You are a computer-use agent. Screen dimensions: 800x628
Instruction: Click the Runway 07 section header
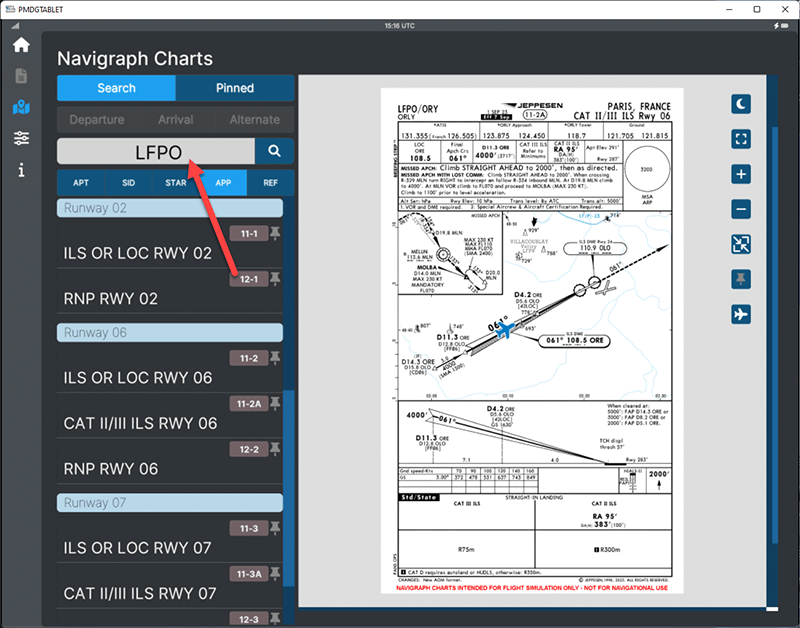point(169,502)
